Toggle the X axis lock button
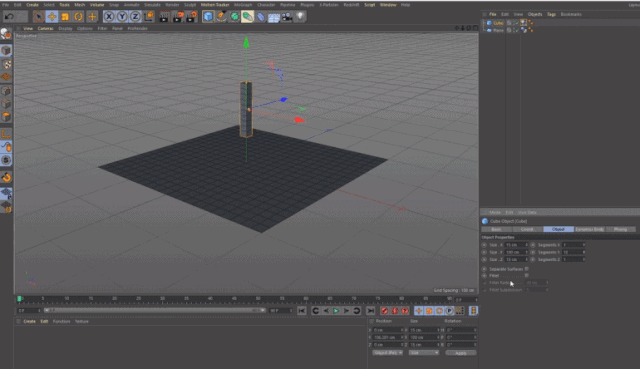The width and height of the screenshot is (640, 369). coord(109,16)
